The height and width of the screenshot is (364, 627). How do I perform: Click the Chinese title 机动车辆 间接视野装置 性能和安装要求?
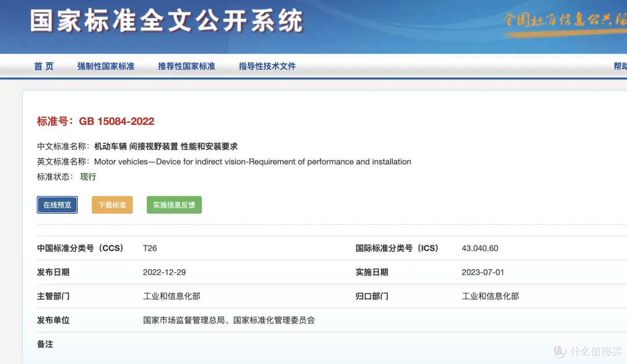[x=165, y=146]
